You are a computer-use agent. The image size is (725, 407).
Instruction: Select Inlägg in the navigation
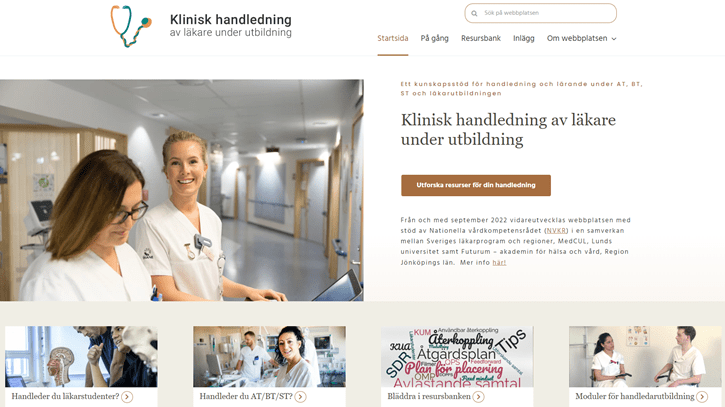coord(524,38)
